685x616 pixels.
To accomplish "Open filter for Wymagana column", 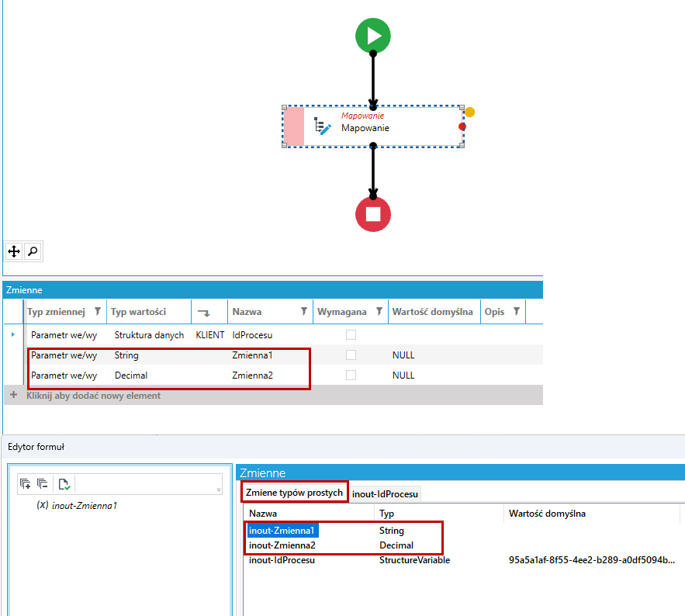I will click(x=379, y=312).
